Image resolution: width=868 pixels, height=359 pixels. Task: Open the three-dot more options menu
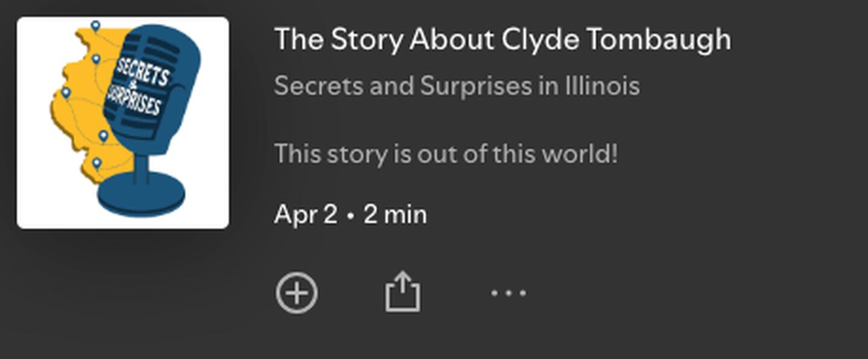point(508,293)
